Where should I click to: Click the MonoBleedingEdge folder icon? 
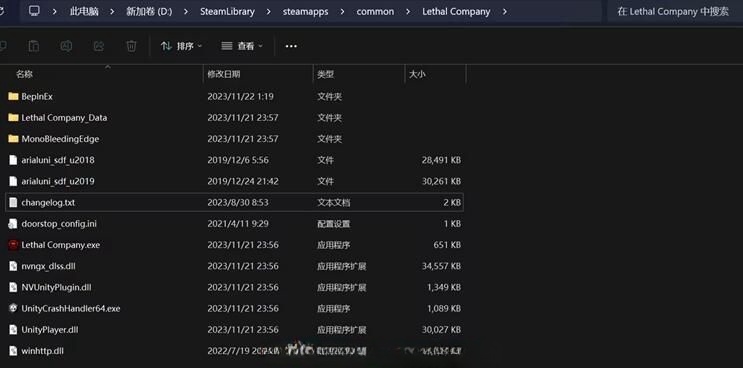pos(13,139)
